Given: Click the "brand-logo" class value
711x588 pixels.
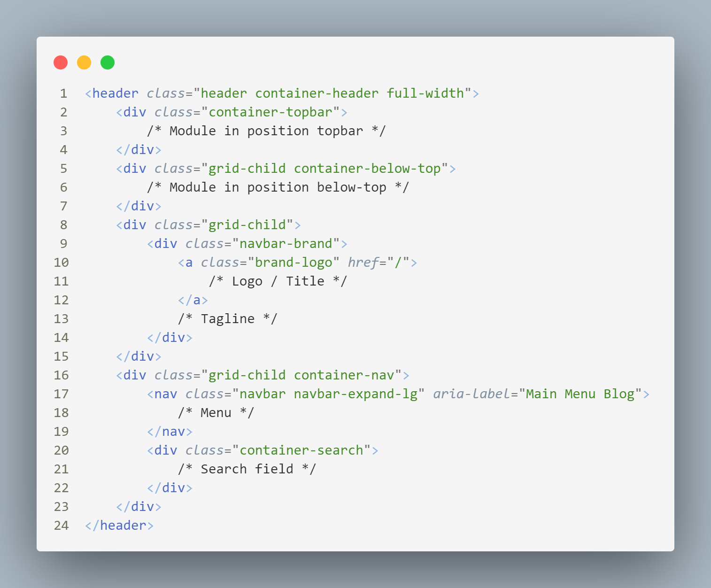Looking at the screenshot, I should pyautogui.click(x=294, y=263).
